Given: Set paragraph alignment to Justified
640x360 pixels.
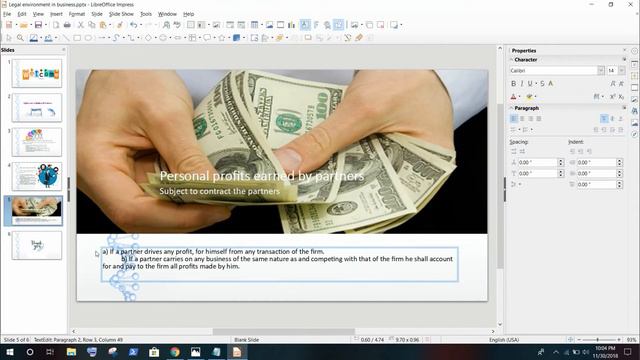Looking at the screenshot, I should pos(538,119).
